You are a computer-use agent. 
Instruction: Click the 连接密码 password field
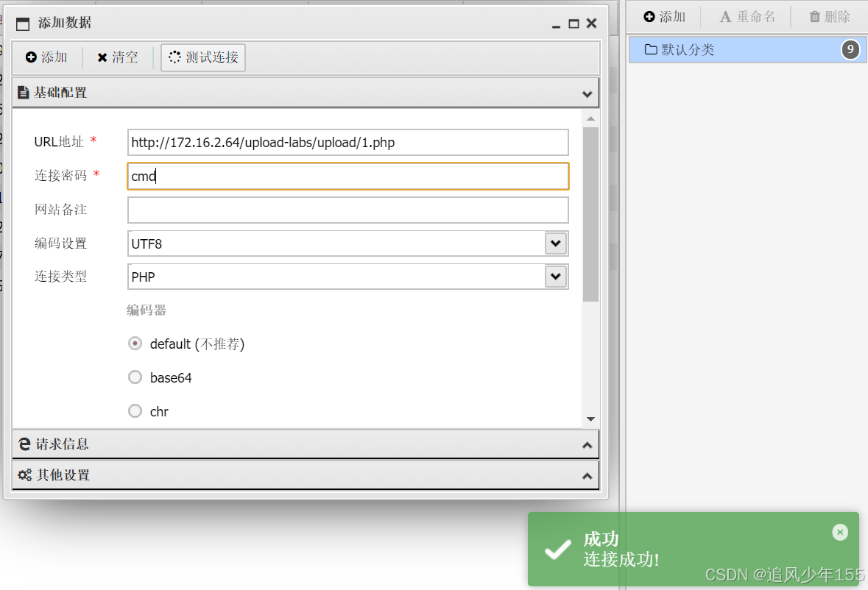click(x=347, y=177)
